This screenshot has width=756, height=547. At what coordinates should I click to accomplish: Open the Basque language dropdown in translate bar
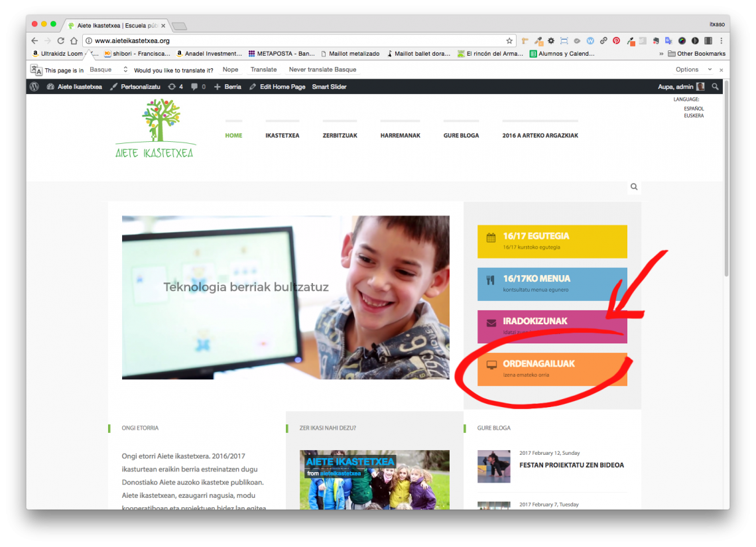pos(109,70)
